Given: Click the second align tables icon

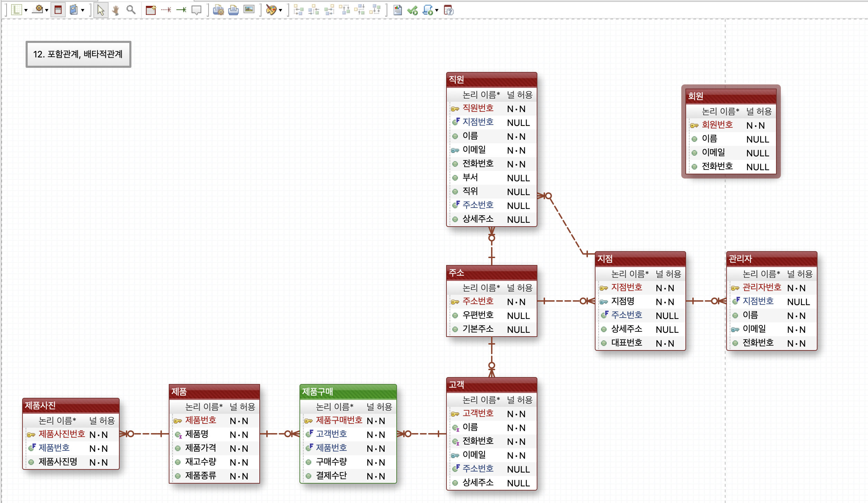Looking at the screenshot, I should [x=314, y=10].
